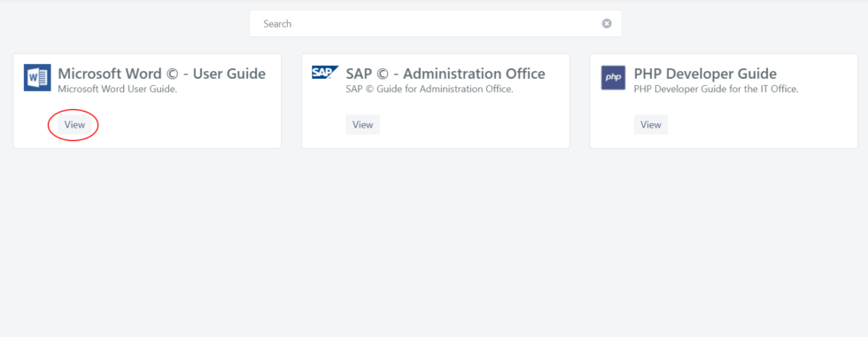The width and height of the screenshot is (868, 337).
Task: Click the 'SAP © - Administration Office' title
Action: click(446, 74)
